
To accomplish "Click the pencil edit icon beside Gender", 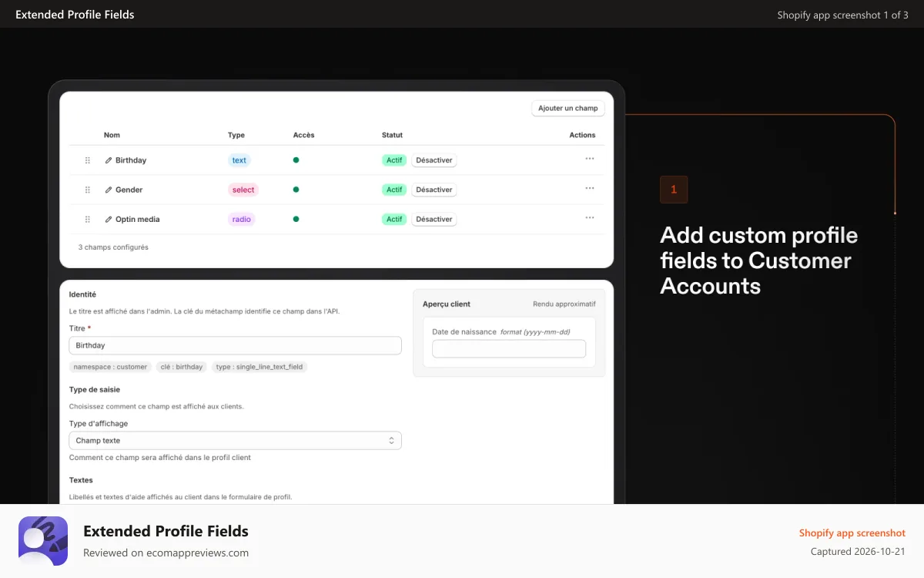I will coord(109,190).
